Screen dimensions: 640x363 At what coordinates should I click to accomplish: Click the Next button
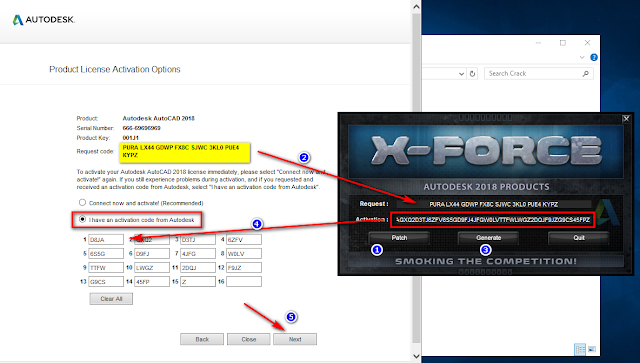tap(295, 339)
